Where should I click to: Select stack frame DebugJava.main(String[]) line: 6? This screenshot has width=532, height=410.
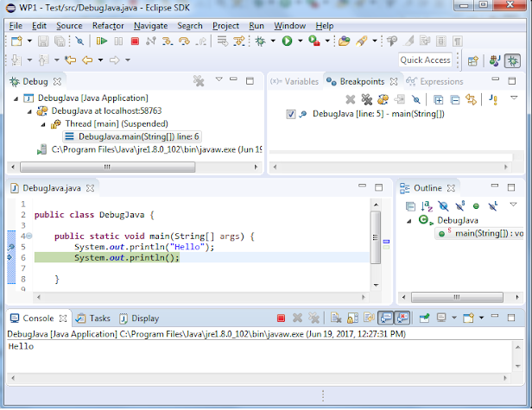click(132, 137)
